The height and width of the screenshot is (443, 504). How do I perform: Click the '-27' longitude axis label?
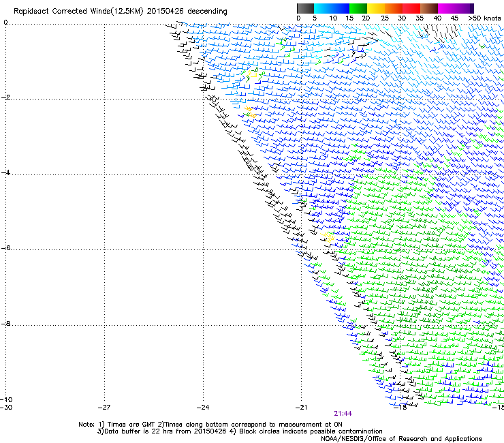[104, 408]
